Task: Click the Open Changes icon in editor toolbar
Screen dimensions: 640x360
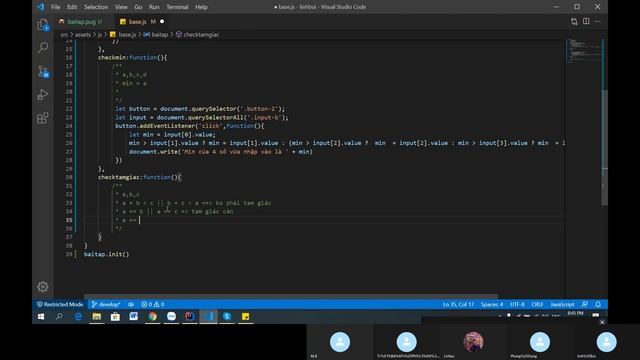Action: [574, 21]
